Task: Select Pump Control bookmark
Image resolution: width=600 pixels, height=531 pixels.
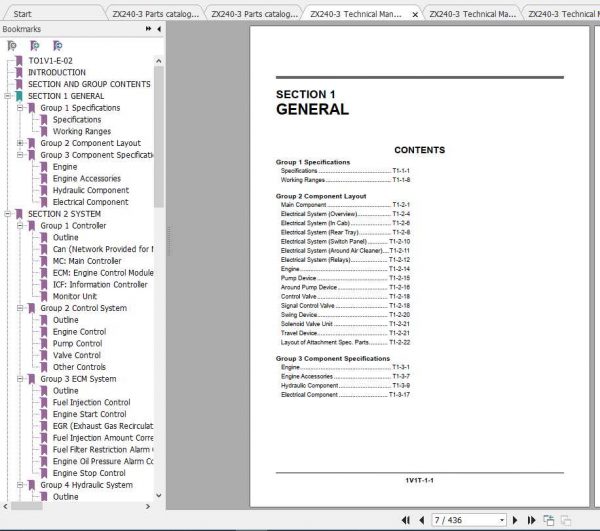Action: click(77, 344)
